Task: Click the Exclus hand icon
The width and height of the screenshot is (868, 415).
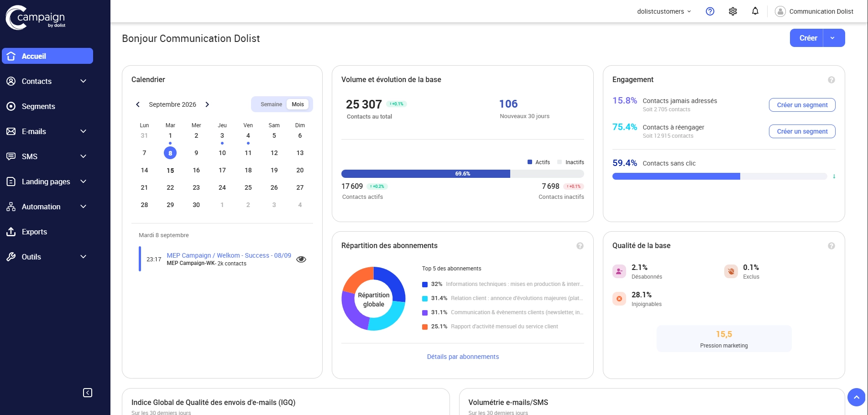Action: pyautogui.click(x=731, y=271)
